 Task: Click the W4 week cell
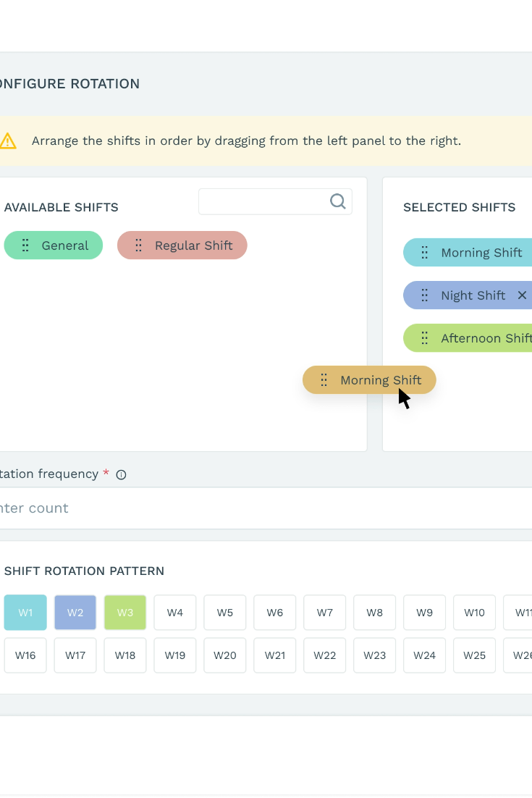pos(175,613)
